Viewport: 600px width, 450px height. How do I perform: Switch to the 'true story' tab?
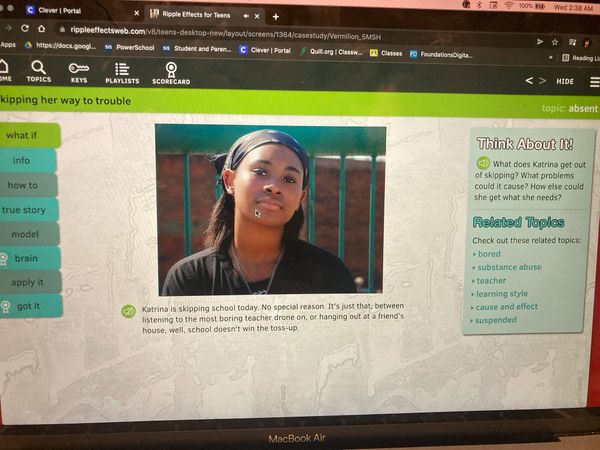[x=24, y=210]
